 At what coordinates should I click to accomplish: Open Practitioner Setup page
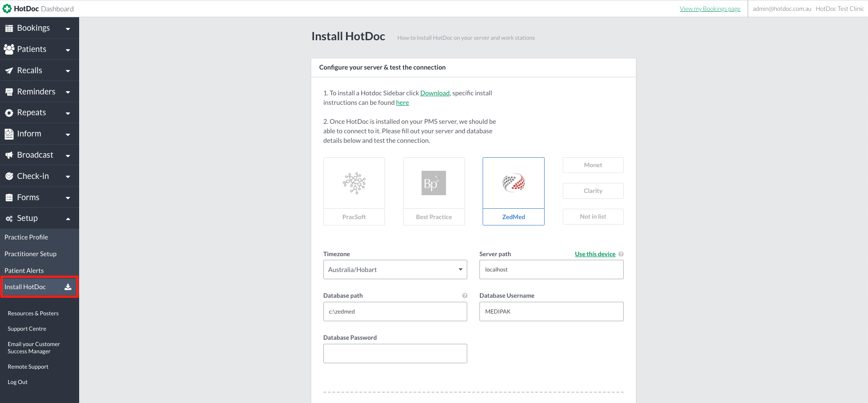[x=30, y=254]
